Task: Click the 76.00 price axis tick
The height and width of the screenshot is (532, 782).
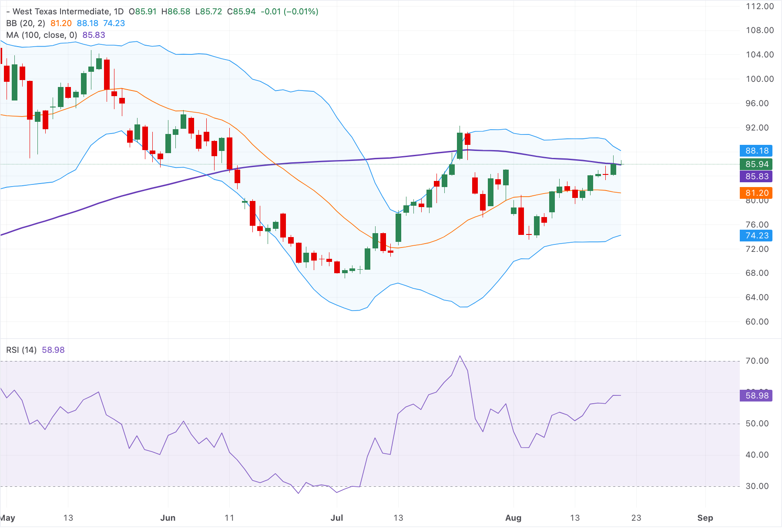Action: tap(757, 225)
